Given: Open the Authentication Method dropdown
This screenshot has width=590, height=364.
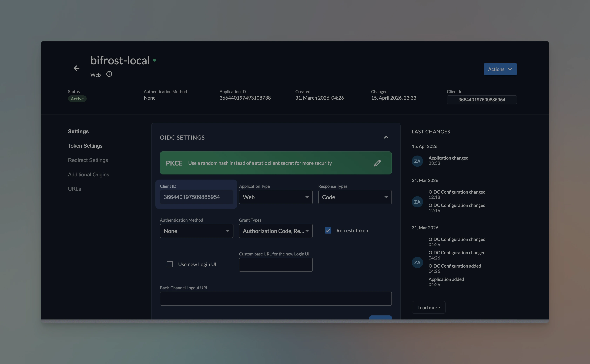Looking at the screenshot, I should point(196,231).
